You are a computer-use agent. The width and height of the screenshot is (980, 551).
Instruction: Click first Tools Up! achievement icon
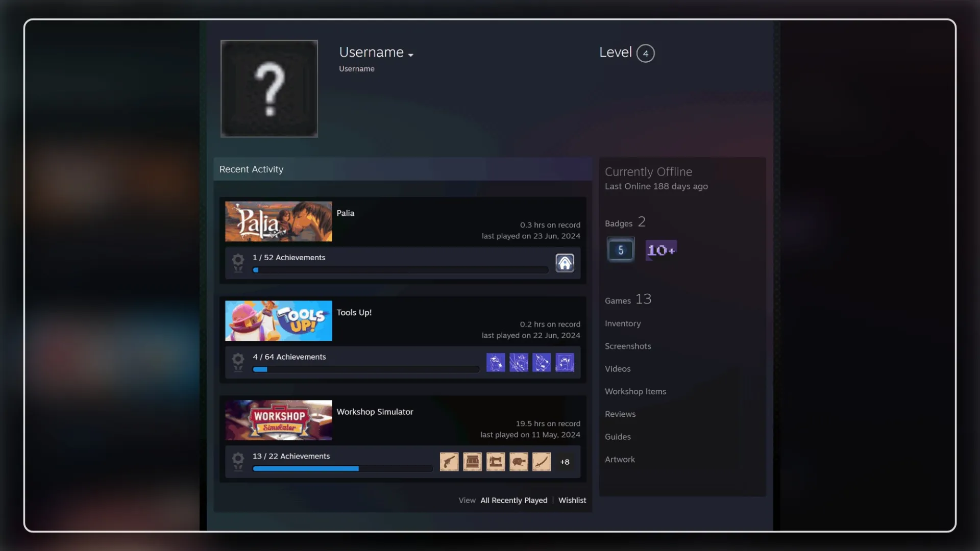click(x=496, y=363)
